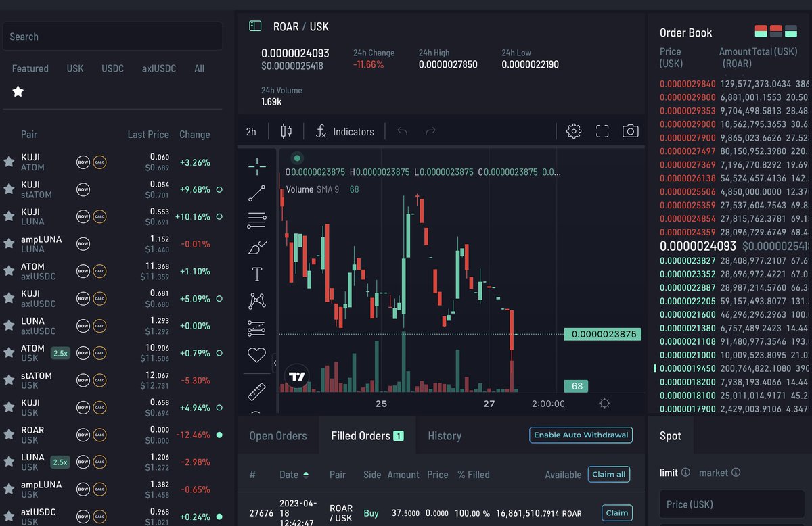Viewport: 812px width, 526px height.
Task: Filter pairs by USK
Action: [x=75, y=68]
